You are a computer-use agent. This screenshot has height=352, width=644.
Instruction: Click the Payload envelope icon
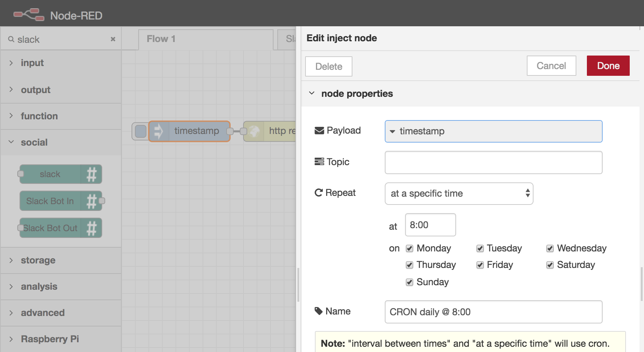coord(319,131)
